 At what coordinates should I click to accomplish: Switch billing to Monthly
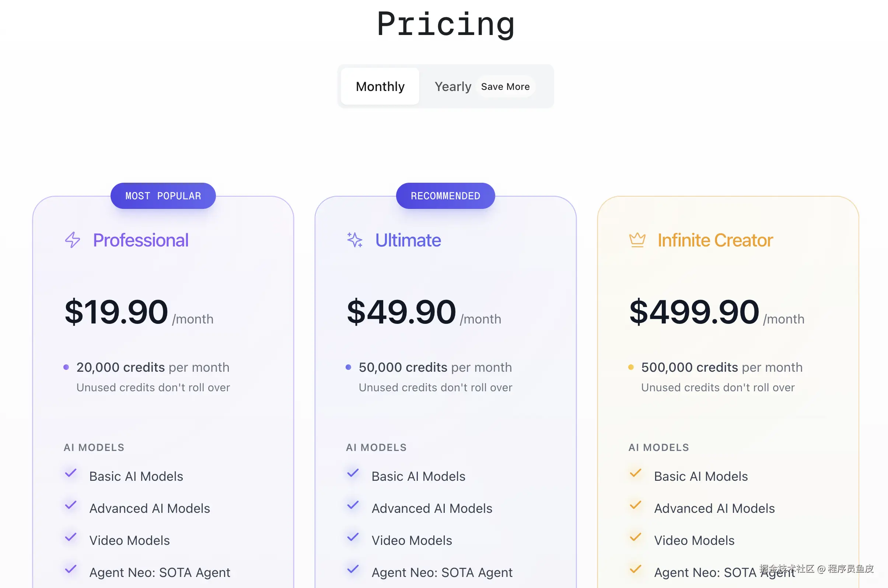point(380,87)
